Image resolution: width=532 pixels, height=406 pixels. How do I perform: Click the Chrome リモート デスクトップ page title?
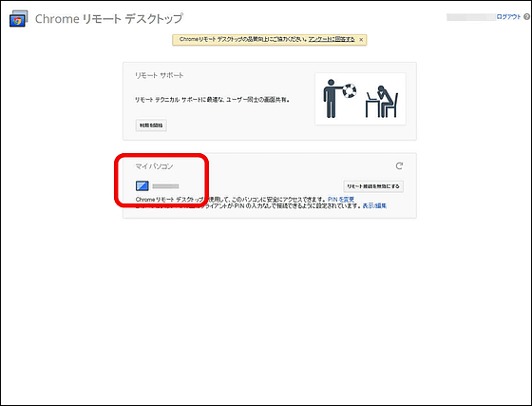tap(109, 19)
